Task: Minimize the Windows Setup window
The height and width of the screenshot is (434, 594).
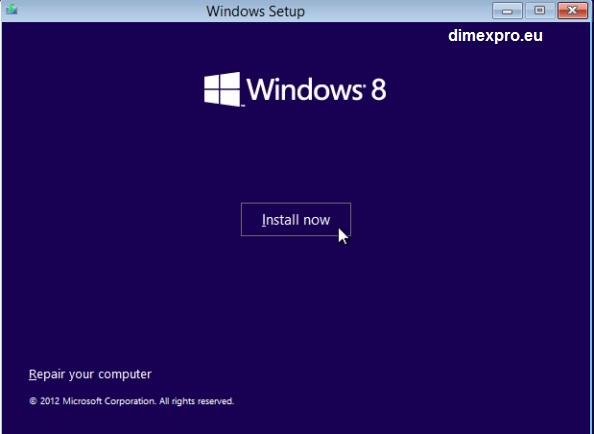Action: [507, 11]
